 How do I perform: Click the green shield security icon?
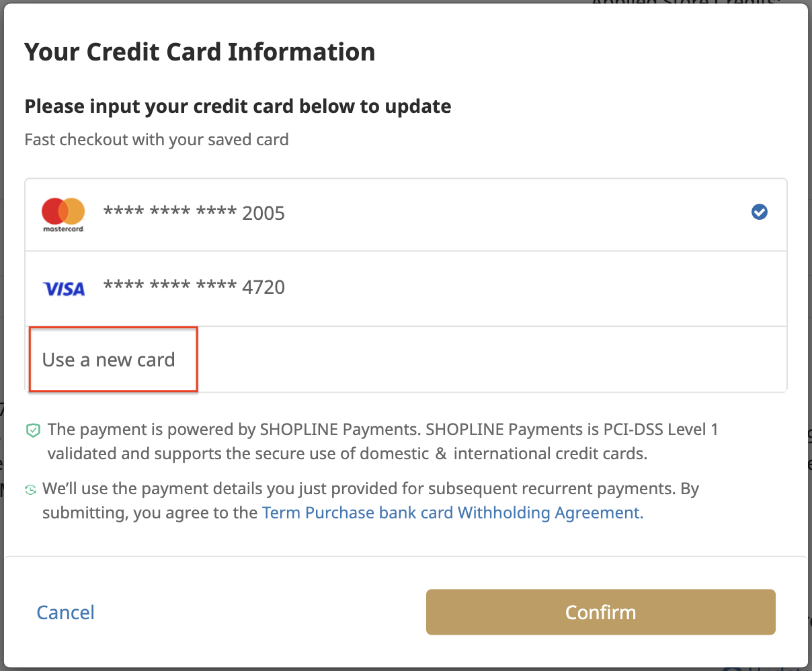click(x=33, y=430)
